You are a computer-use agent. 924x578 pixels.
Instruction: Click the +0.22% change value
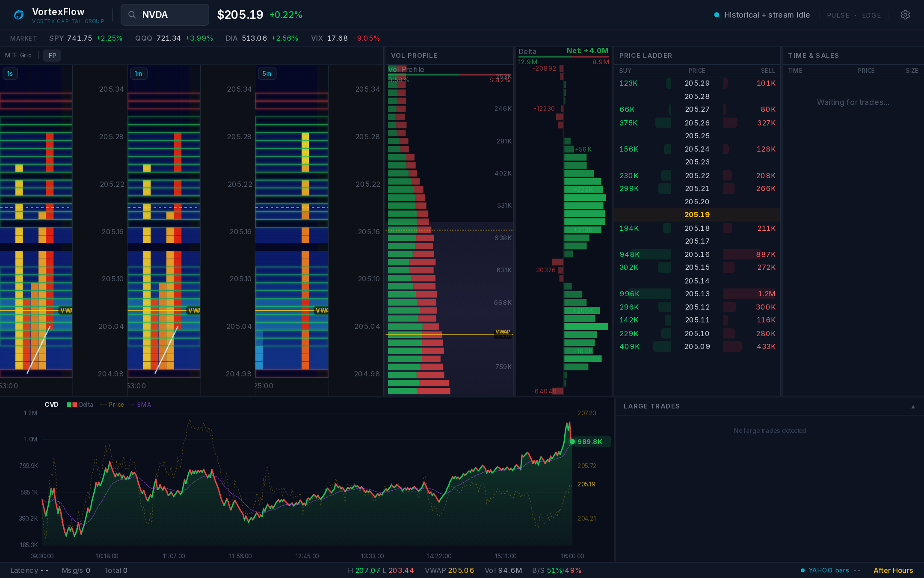[x=286, y=15]
